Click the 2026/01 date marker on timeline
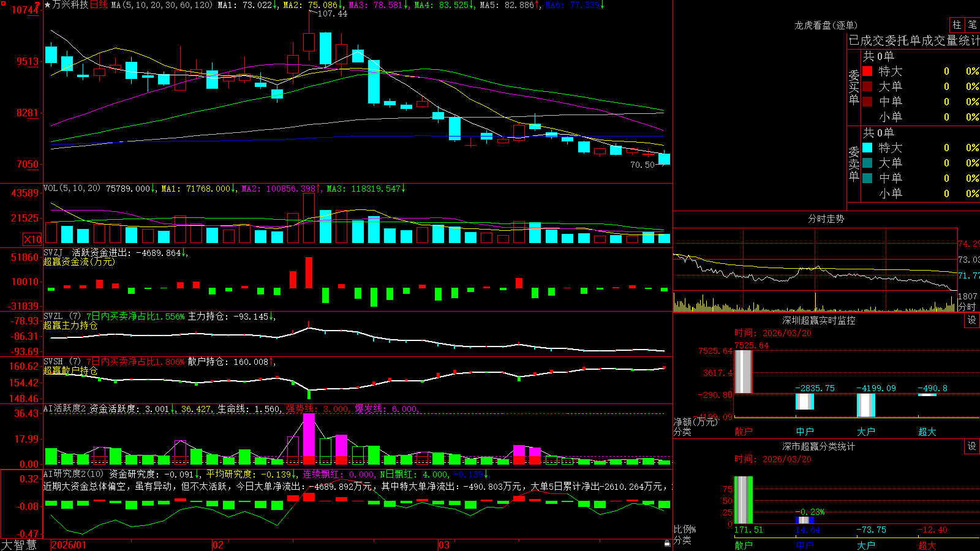 click(x=69, y=545)
